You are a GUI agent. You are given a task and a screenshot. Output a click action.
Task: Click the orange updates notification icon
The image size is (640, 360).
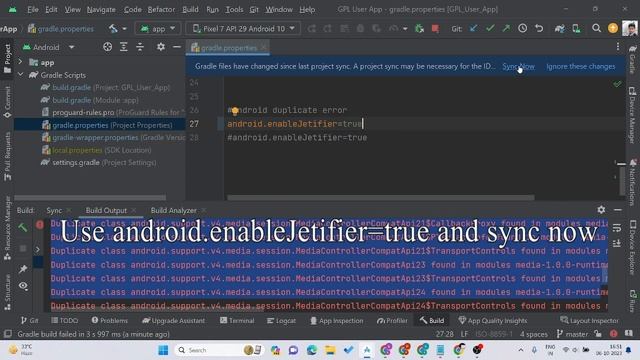coord(613,28)
